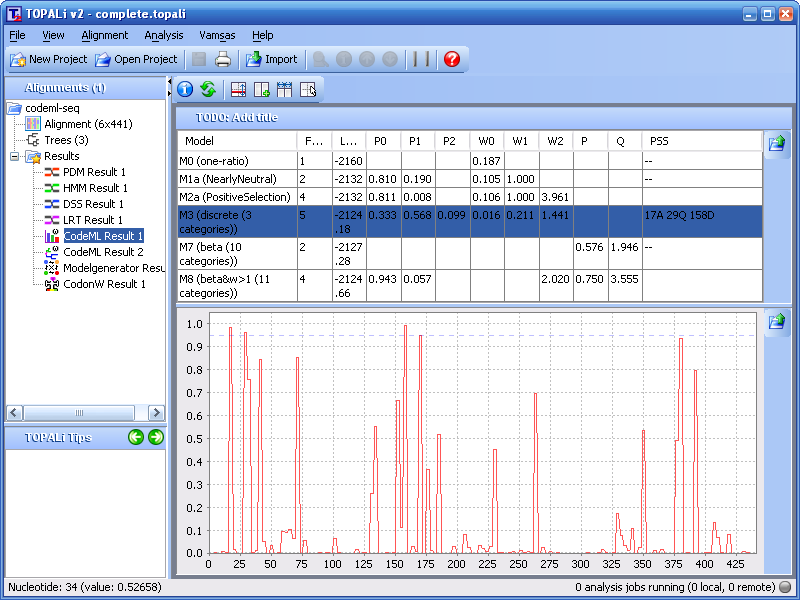Open the Vamsas menu
The image size is (800, 600).
point(217,35)
